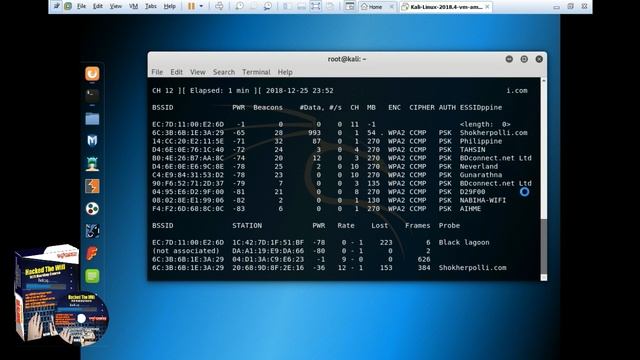
Task: Open the terminal View menu
Action: (198, 72)
